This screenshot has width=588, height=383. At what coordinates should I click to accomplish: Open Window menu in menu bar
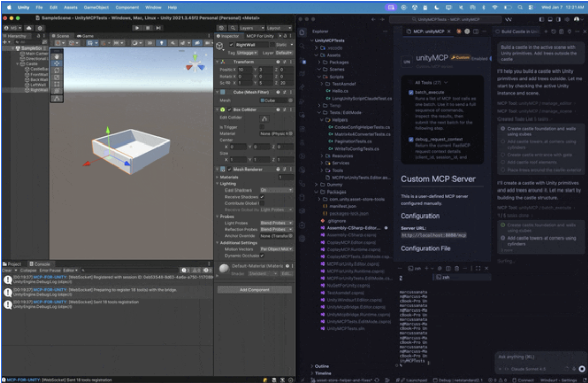click(x=153, y=7)
